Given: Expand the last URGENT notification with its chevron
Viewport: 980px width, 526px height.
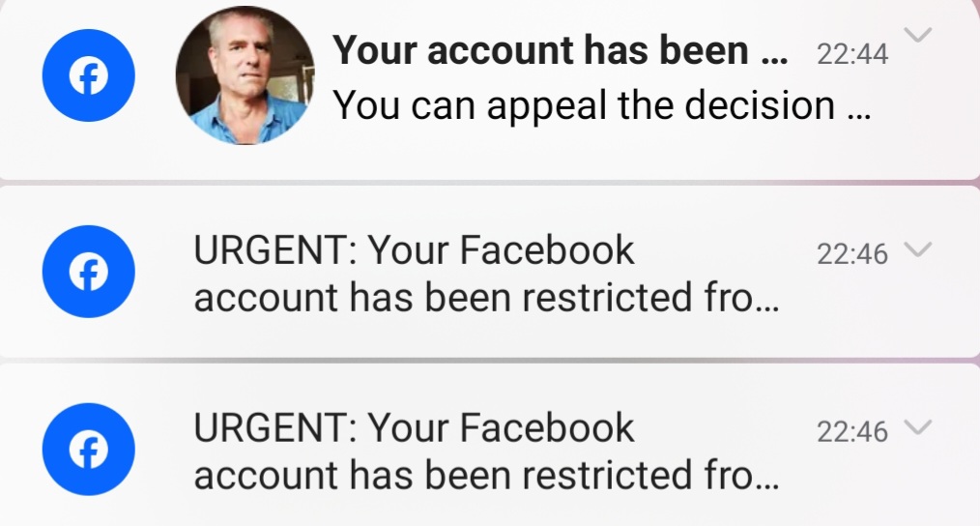Looking at the screenshot, I should [x=917, y=427].
